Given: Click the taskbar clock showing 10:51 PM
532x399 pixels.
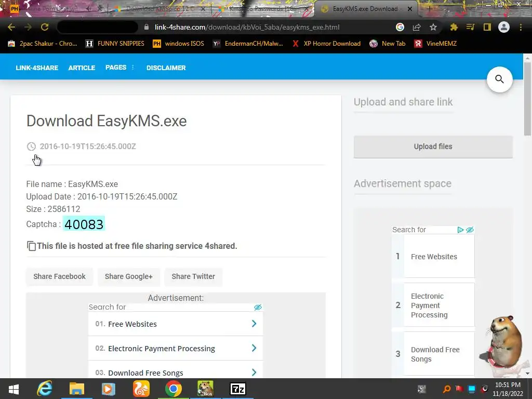Looking at the screenshot, I should 508,389.
